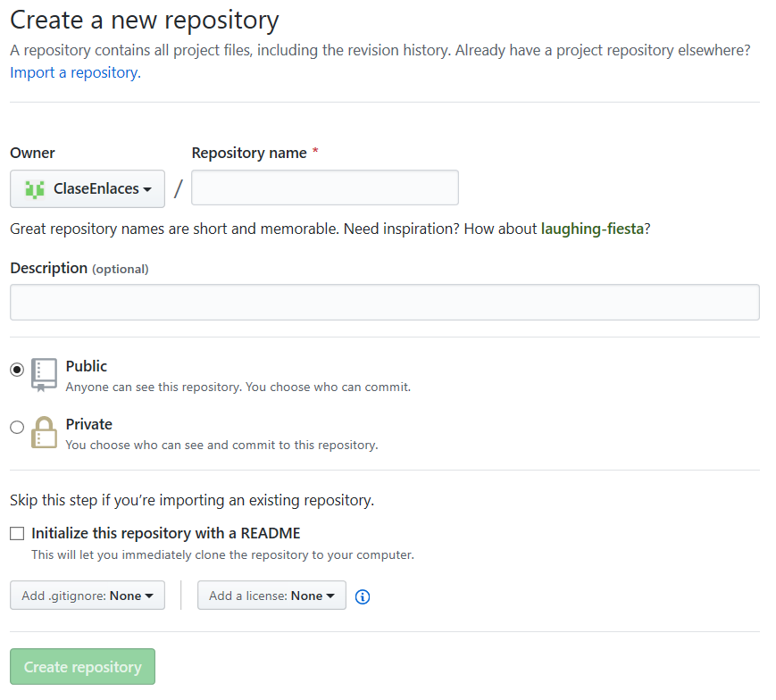Viewport: 776px width, 700px height.
Task: Click the Create repository button
Action: (x=82, y=666)
